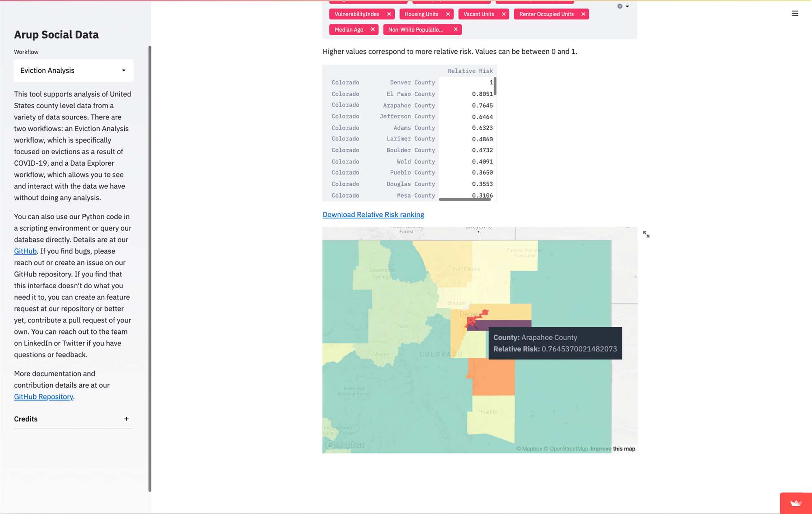Remove the Renter Occupied Units tag
The width and height of the screenshot is (812, 514).
(583, 14)
